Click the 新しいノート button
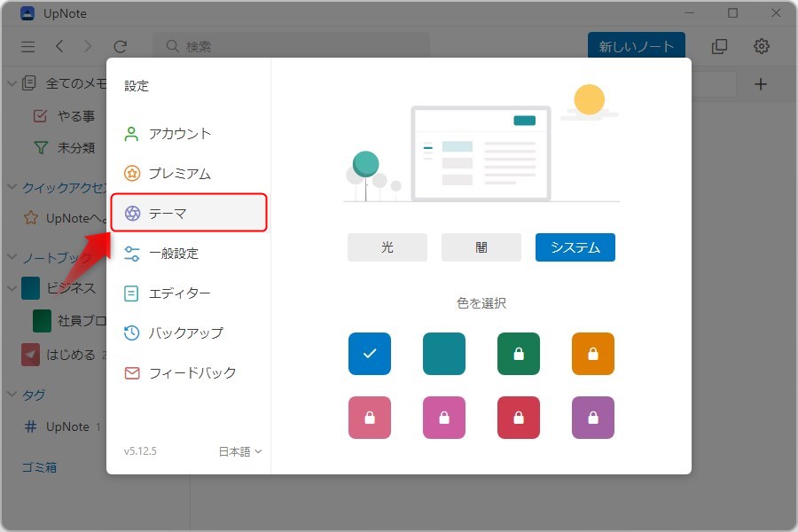Viewport: 798px width, 532px height. tap(636, 46)
